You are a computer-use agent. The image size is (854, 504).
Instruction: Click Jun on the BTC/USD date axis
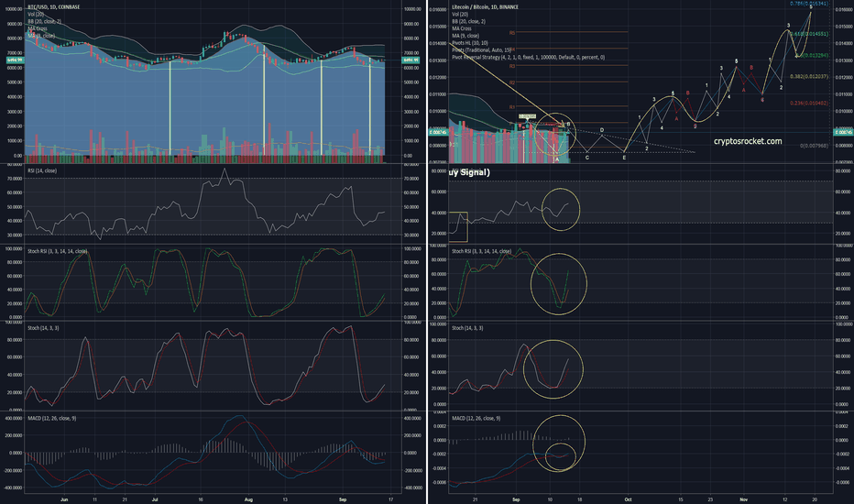64,499
